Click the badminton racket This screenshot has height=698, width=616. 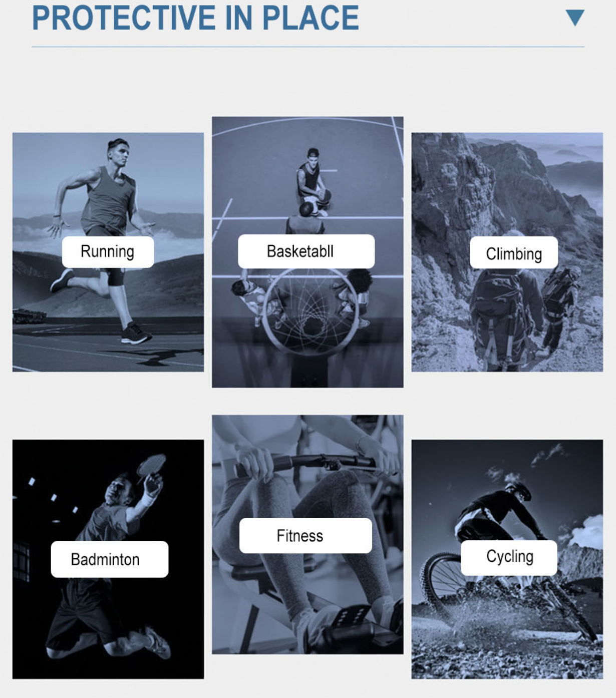tap(151, 464)
